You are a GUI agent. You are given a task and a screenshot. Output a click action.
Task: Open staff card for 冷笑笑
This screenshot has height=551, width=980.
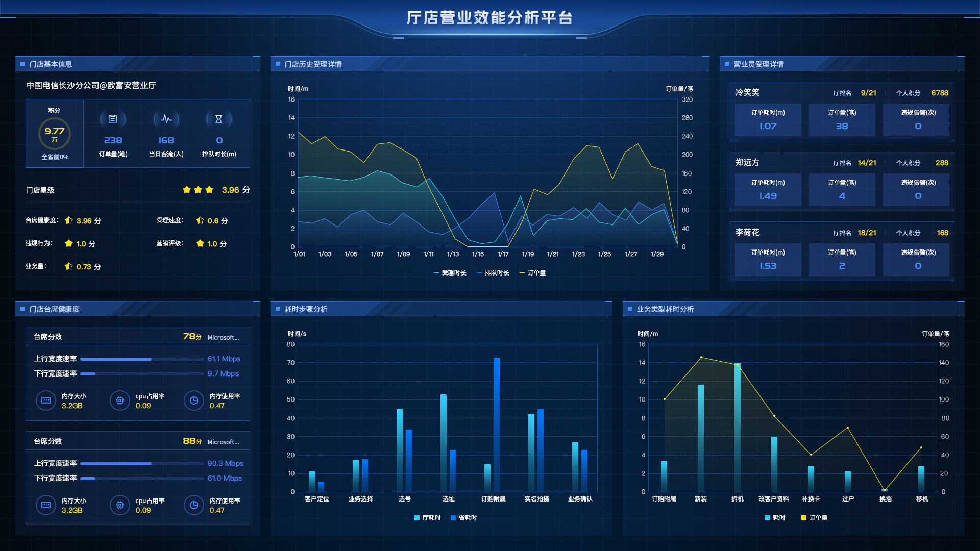747,93
